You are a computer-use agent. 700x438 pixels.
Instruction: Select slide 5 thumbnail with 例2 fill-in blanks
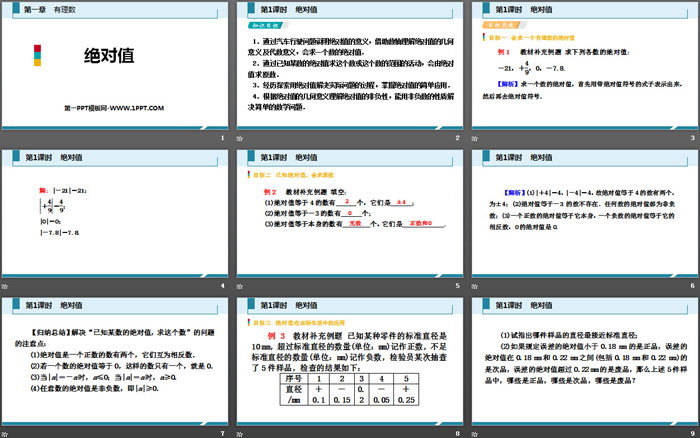pyautogui.click(x=348, y=213)
